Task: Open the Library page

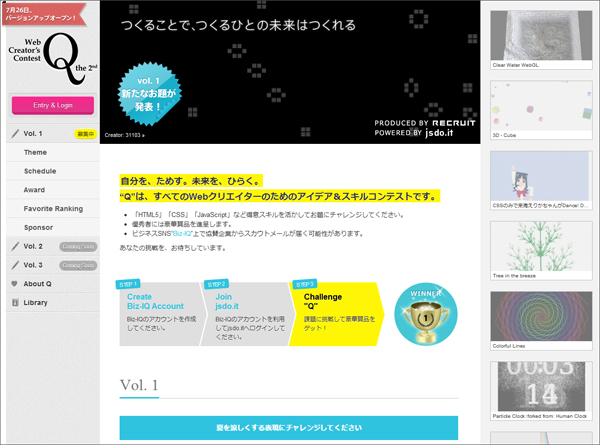Action: (53, 303)
